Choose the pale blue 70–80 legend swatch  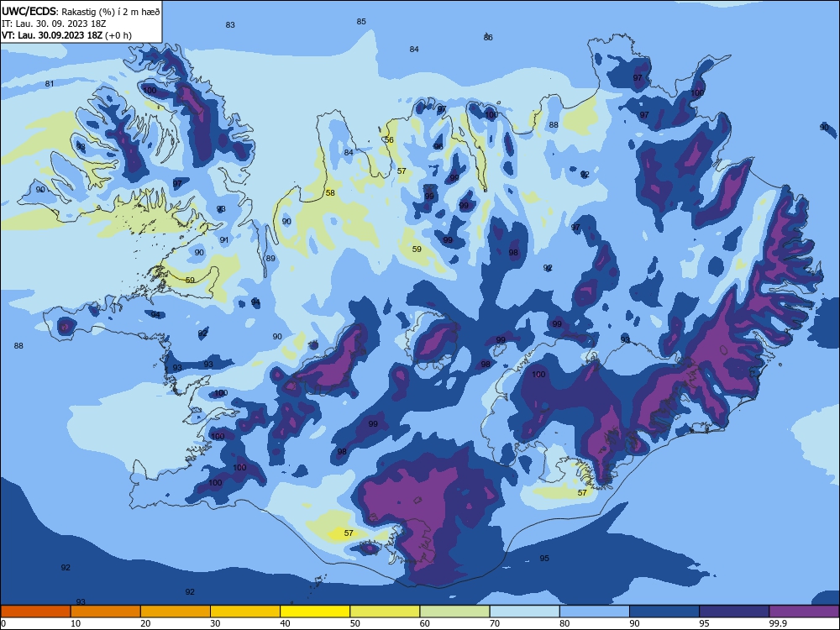524,612
